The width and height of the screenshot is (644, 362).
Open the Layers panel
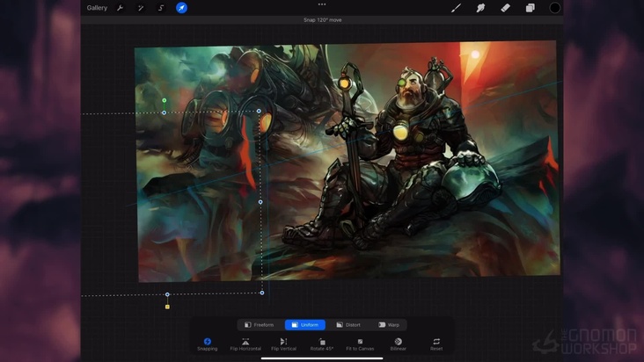pos(531,8)
